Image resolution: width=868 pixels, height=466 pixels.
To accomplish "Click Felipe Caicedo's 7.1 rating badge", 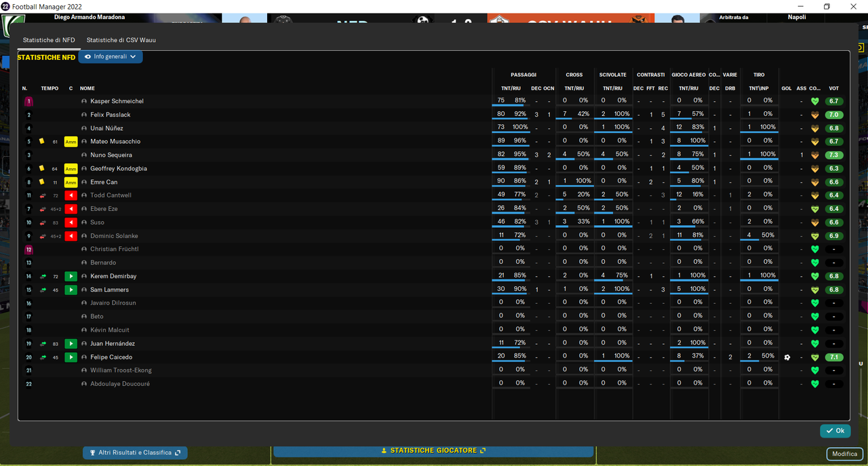I will click(x=834, y=357).
